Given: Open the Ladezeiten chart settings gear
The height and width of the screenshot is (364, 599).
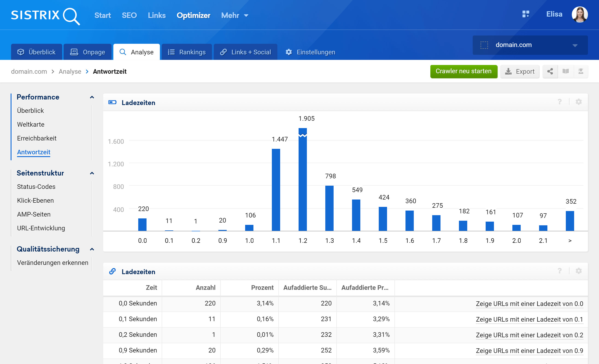Looking at the screenshot, I should [x=578, y=102].
